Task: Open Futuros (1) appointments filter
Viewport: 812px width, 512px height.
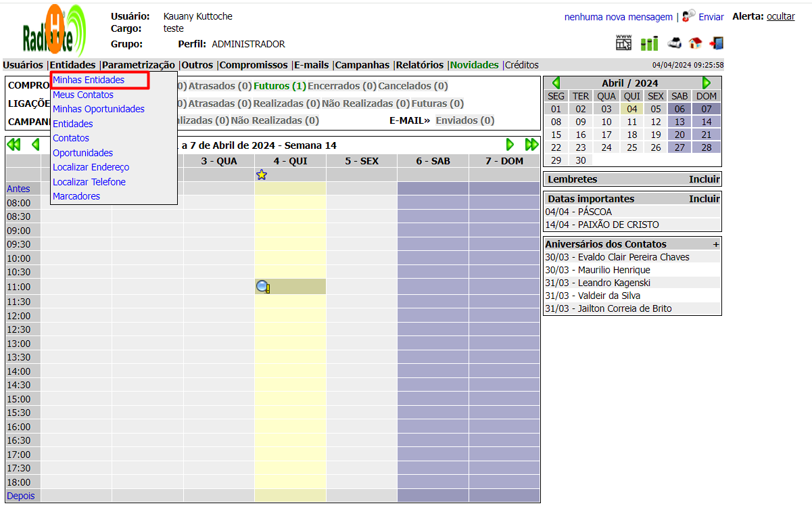Action: [279, 86]
